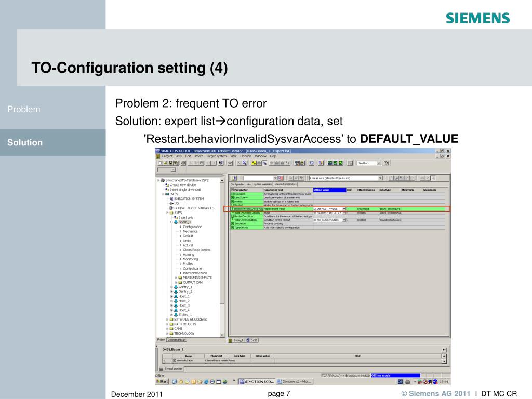Viewport: 532px width, 399px height.
Task: Expand the Simulation parameter row
Action: 232,224
